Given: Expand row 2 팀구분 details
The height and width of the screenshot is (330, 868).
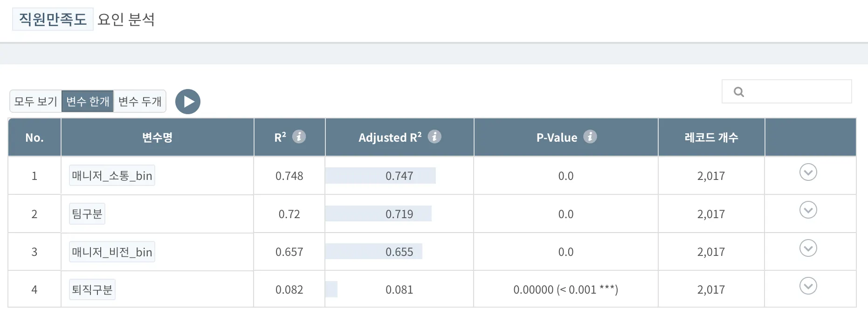Looking at the screenshot, I should tap(808, 210).
